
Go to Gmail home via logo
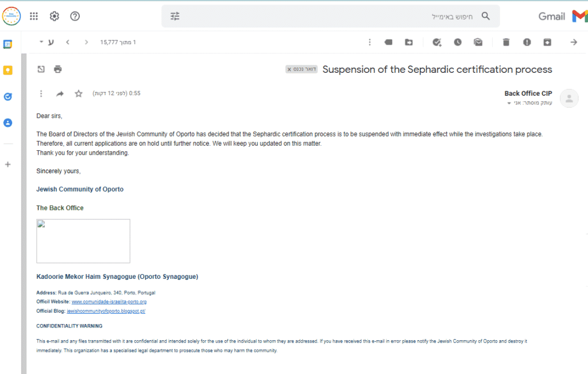click(563, 16)
